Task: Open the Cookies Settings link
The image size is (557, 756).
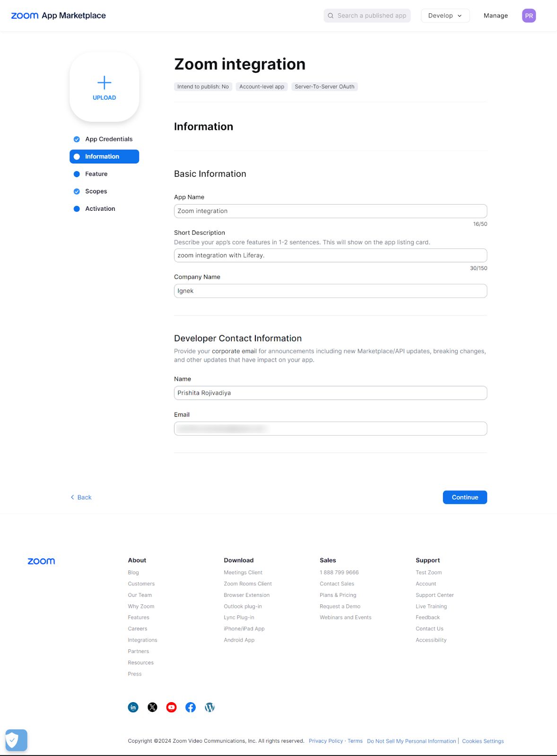Action: pyautogui.click(x=483, y=741)
